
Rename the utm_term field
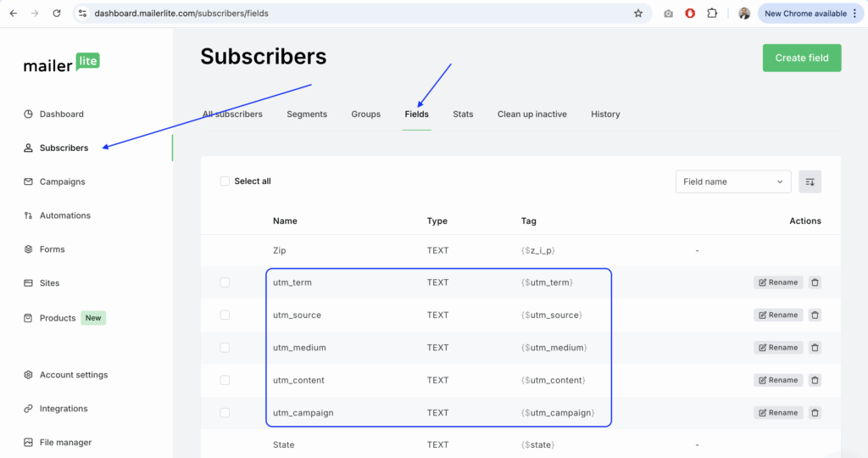[778, 282]
